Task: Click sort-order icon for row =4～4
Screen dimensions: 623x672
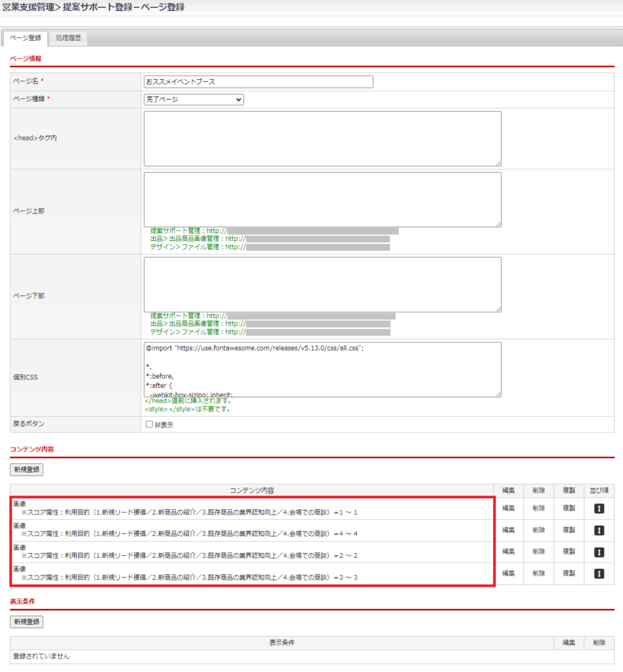Action: [x=599, y=530]
